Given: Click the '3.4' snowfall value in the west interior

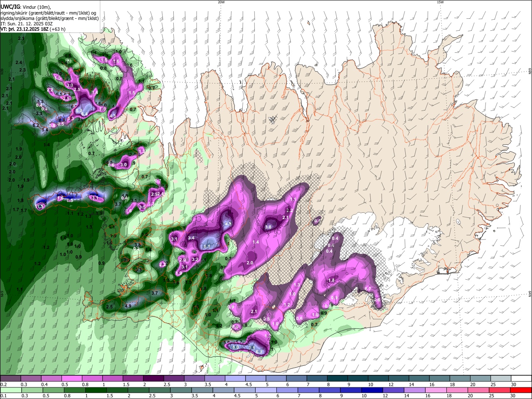Looking at the screenshot, I should pos(191,238).
